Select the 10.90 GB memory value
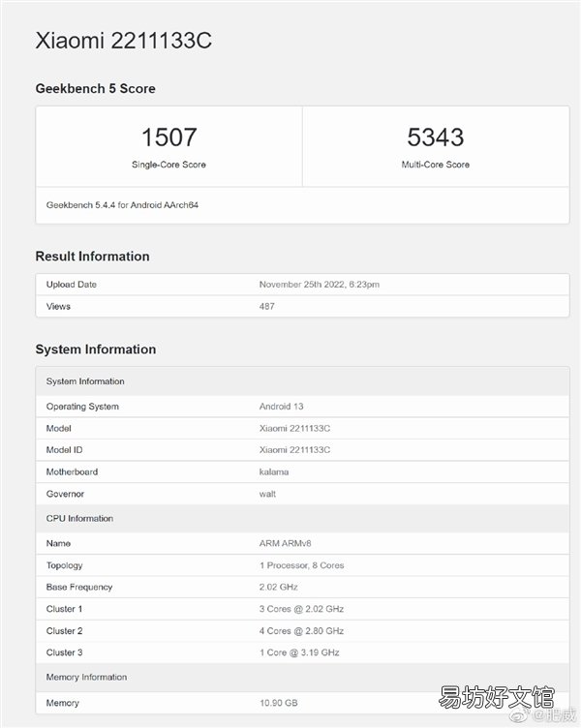 tap(278, 703)
